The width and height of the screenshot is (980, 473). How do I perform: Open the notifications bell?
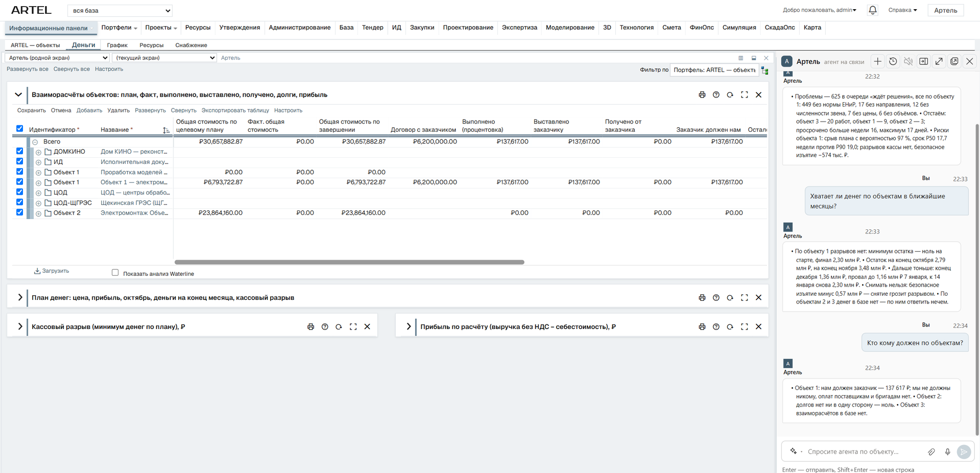pyautogui.click(x=872, y=10)
